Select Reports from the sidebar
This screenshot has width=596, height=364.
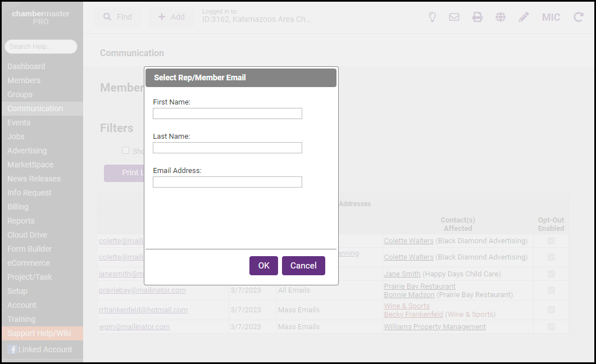click(x=21, y=221)
